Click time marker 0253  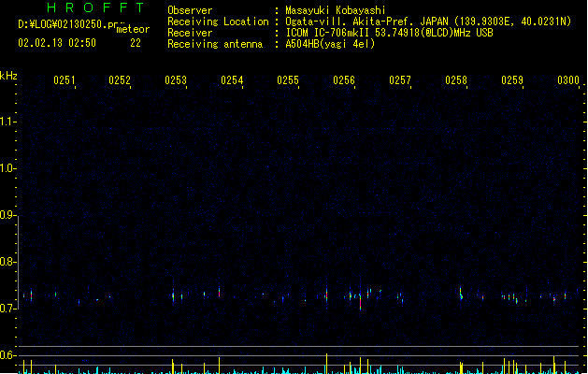(x=176, y=80)
